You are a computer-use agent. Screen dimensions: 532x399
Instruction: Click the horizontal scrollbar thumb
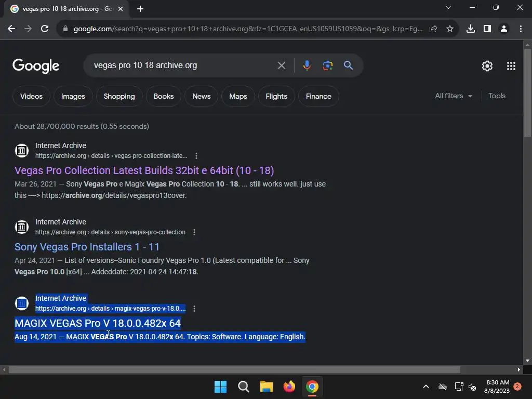tap(234, 369)
